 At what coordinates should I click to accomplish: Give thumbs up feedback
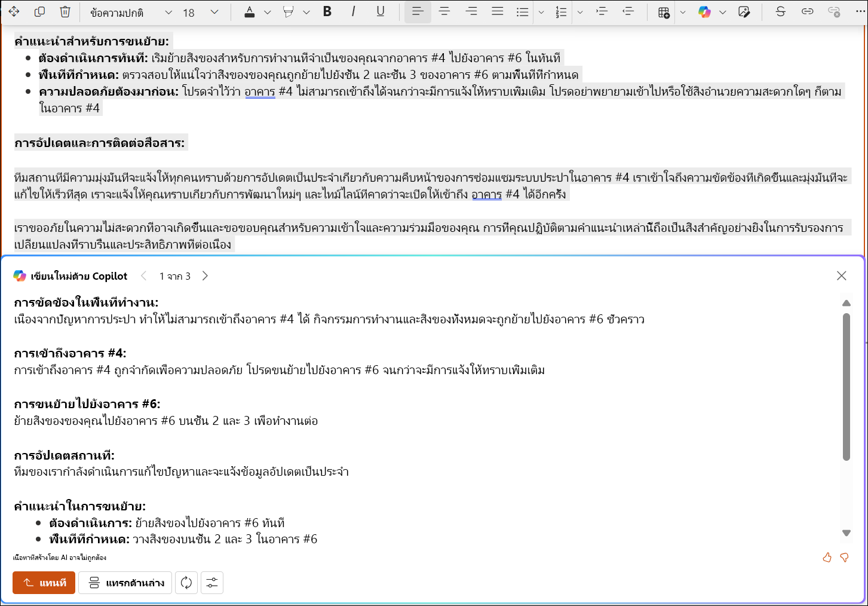point(827,557)
